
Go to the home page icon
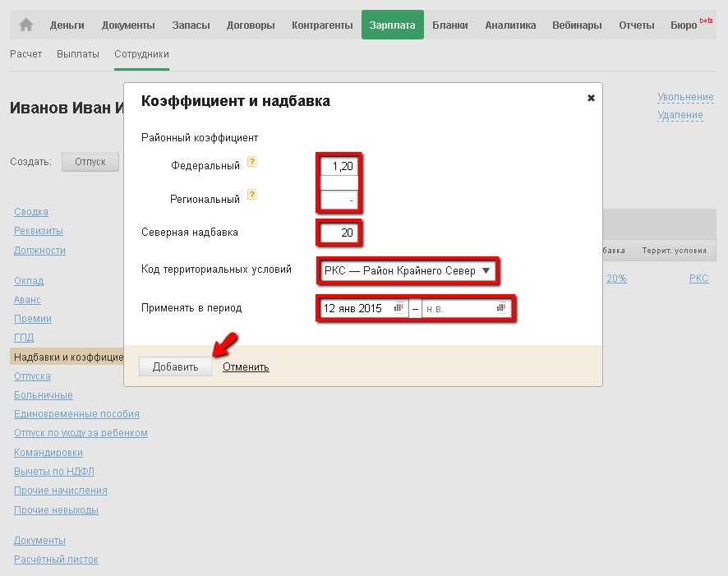point(26,25)
